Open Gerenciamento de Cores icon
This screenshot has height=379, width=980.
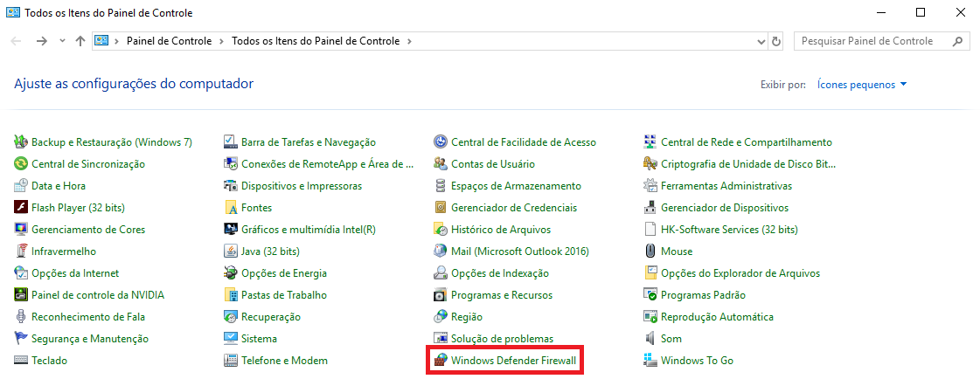(21, 230)
